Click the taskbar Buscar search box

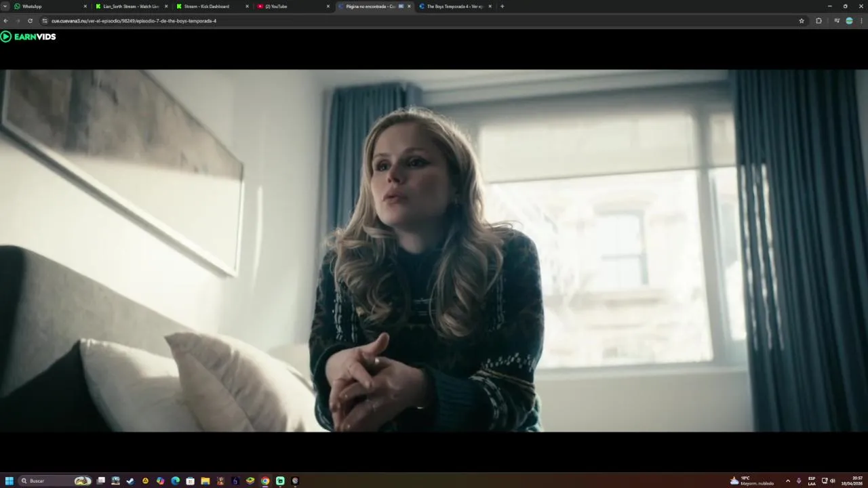point(56,481)
